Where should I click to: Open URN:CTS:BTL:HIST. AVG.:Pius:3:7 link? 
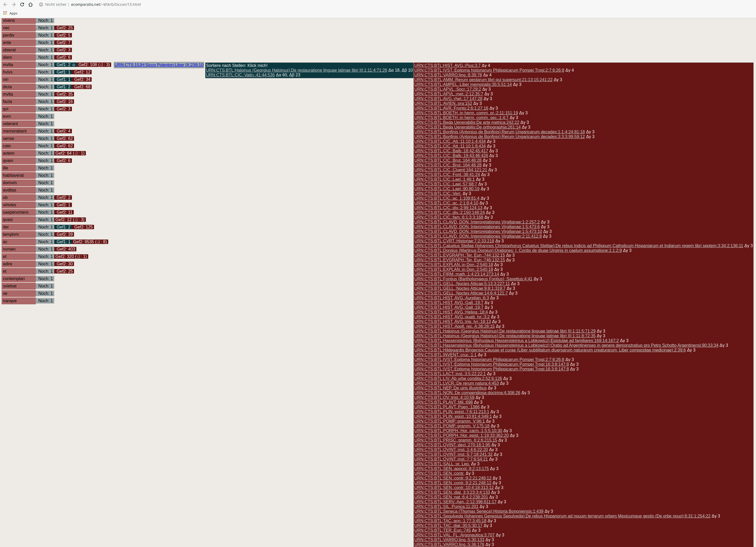coord(447,65)
